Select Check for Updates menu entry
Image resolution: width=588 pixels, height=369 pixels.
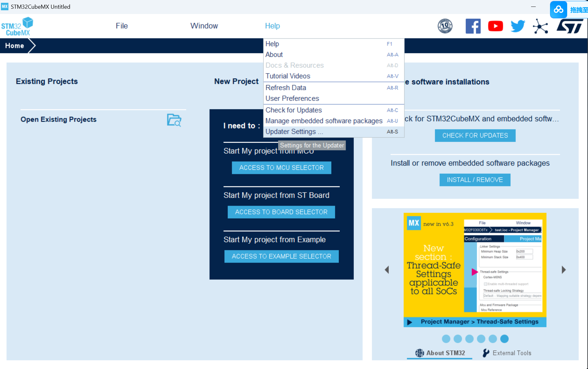334,110
